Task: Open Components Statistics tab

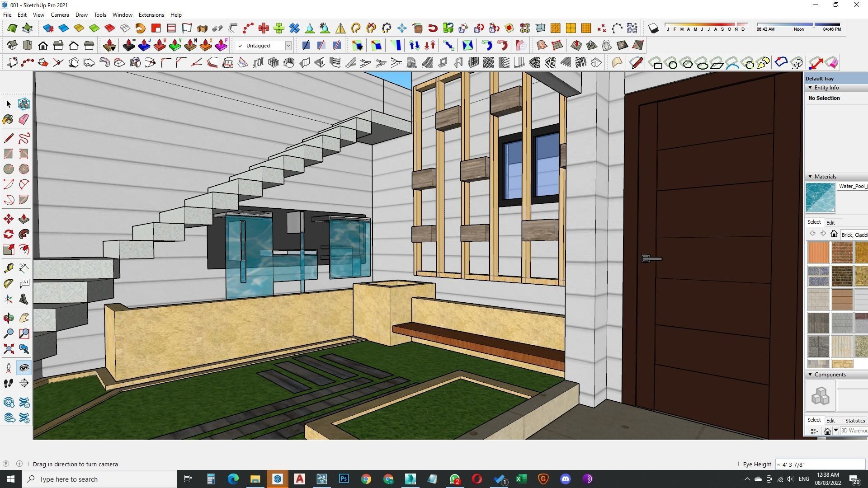Action: [x=854, y=421]
